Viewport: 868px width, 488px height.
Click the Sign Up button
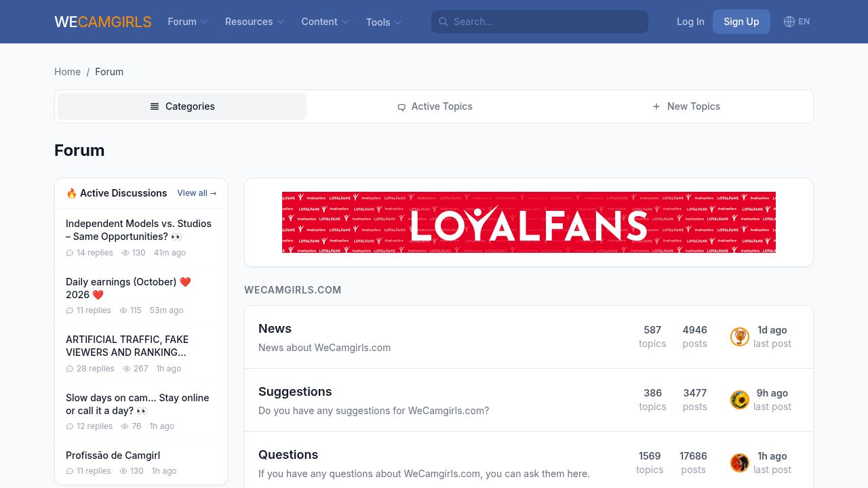(x=741, y=22)
